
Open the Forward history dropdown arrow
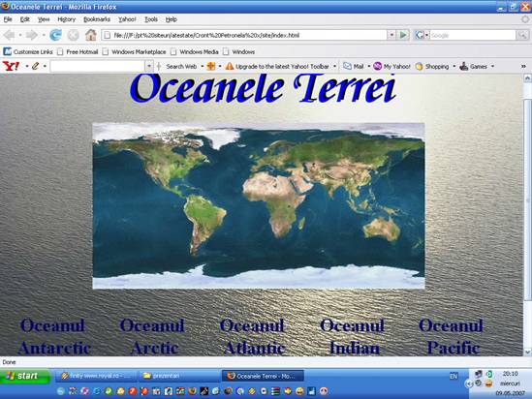pyautogui.click(x=44, y=35)
